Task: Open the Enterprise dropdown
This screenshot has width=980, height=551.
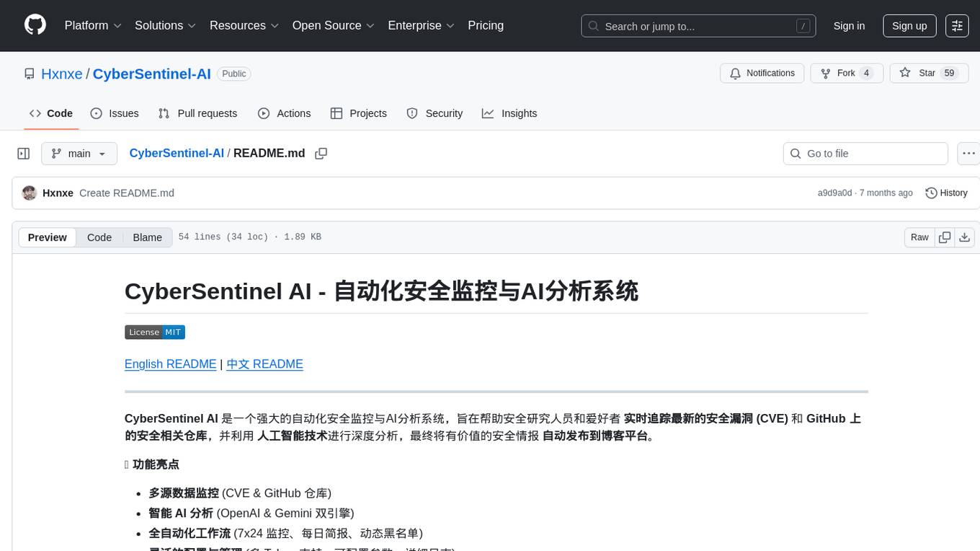Action: tap(422, 25)
